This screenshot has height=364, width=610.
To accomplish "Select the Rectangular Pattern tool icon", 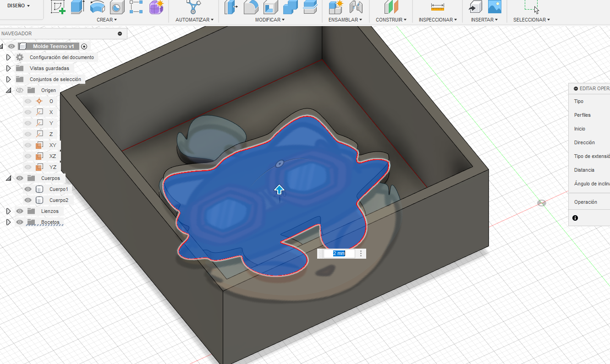I will click(x=137, y=6).
